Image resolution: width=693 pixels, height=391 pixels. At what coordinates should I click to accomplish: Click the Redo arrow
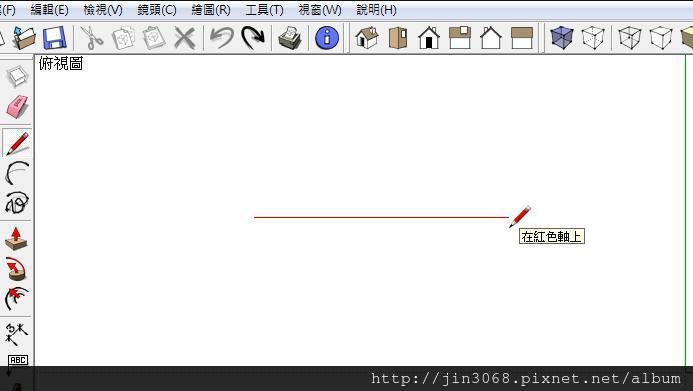(x=253, y=38)
